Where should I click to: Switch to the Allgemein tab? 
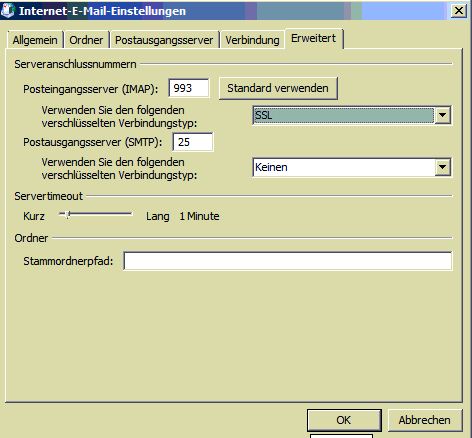[35, 40]
